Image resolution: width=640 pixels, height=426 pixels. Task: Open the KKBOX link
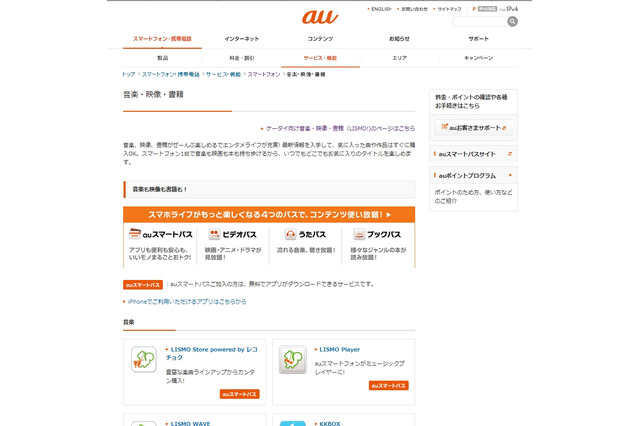click(330, 424)
